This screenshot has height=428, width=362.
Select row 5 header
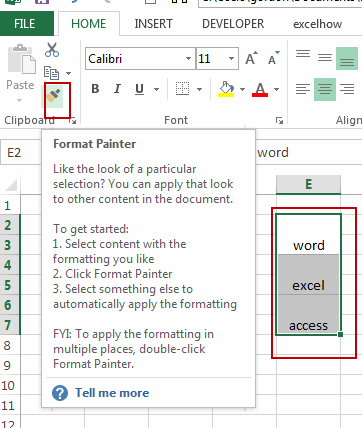[x=10, y=285]
